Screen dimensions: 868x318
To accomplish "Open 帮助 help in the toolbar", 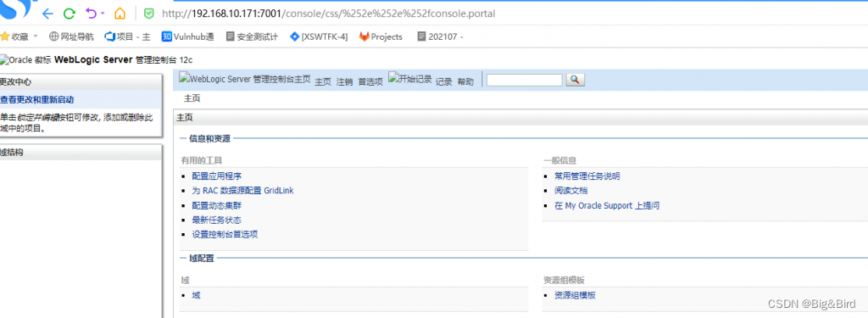I will coord(465,81).
